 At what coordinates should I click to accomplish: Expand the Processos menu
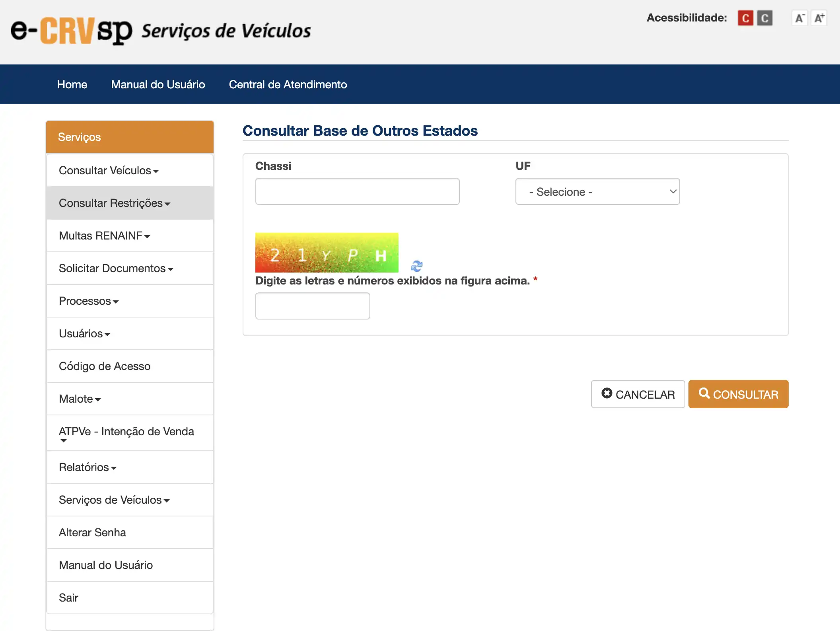89,301
